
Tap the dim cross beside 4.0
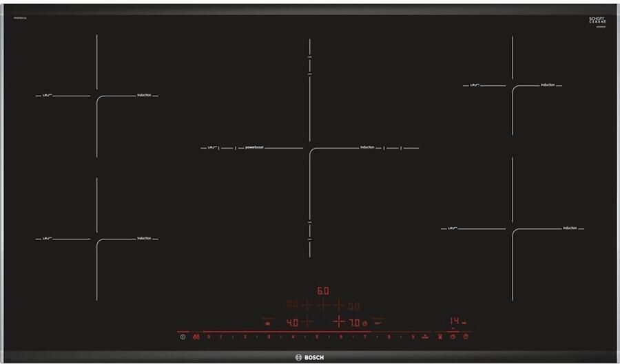(x=307, y=322)
